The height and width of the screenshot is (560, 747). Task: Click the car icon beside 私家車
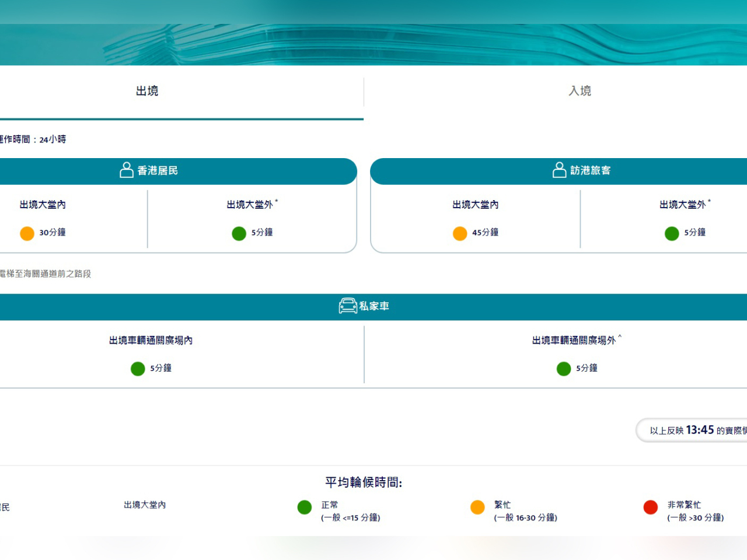click(x=348, y=306)
